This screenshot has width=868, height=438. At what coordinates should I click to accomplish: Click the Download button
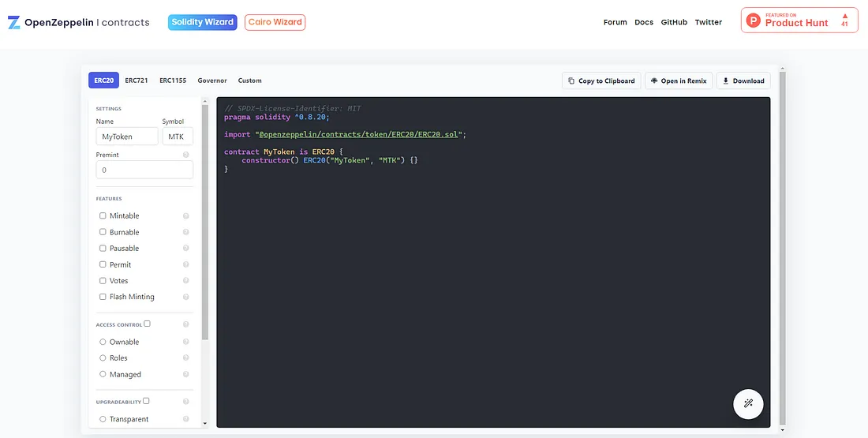tap(743, 80)
